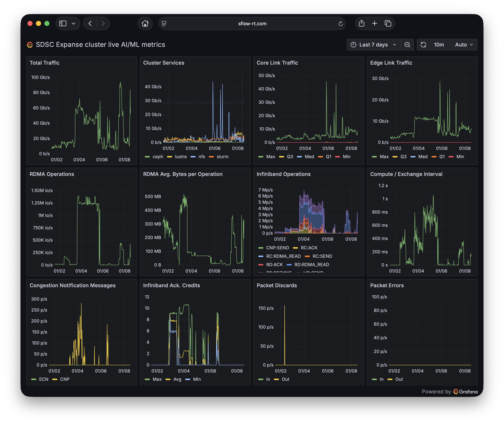Click the Safari sidebar toggle icon
This screenshot has height=424, width=504.
63,23
